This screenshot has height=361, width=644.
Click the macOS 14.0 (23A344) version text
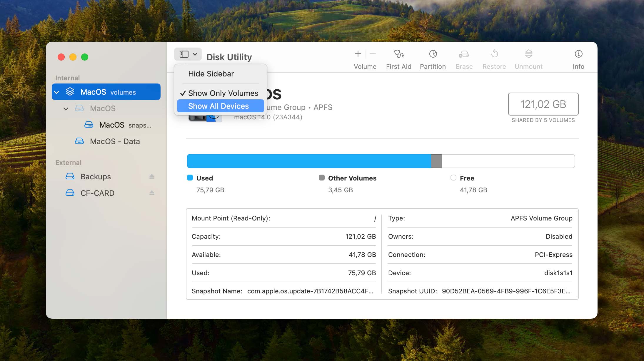click(268, 117)
